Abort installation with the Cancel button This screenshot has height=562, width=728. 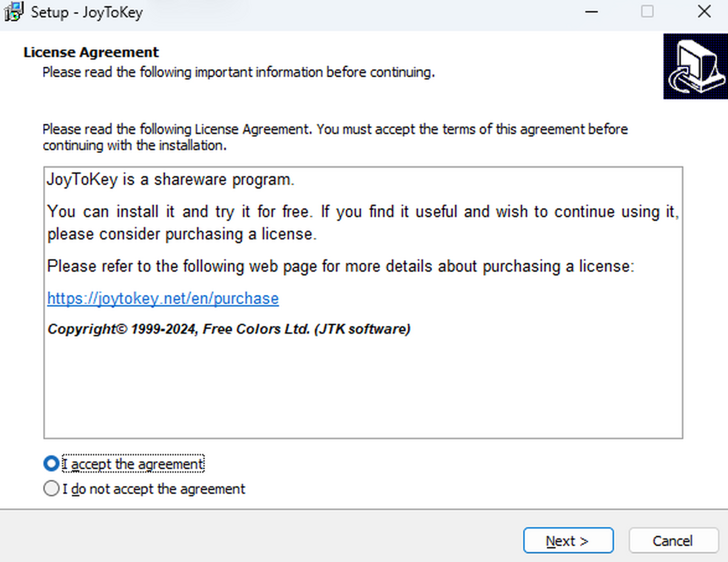pyautogui.click(x=673, y=541)
